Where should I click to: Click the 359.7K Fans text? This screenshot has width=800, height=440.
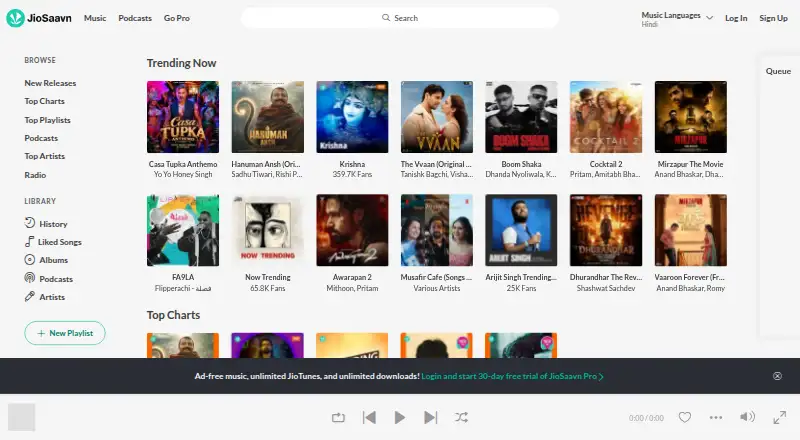[352, 175]
